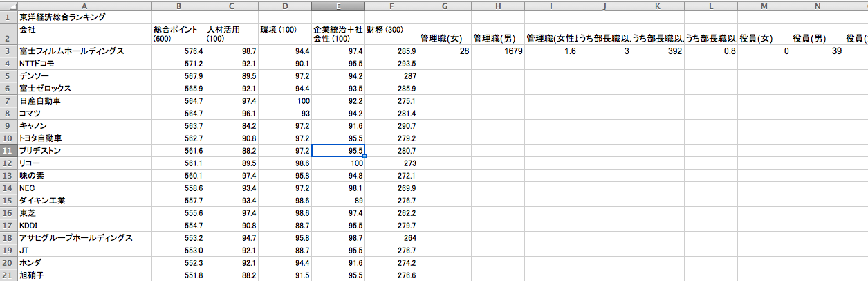
Task: Click header cell 企業統治+社会性 (100)
Action: [338, 34]
